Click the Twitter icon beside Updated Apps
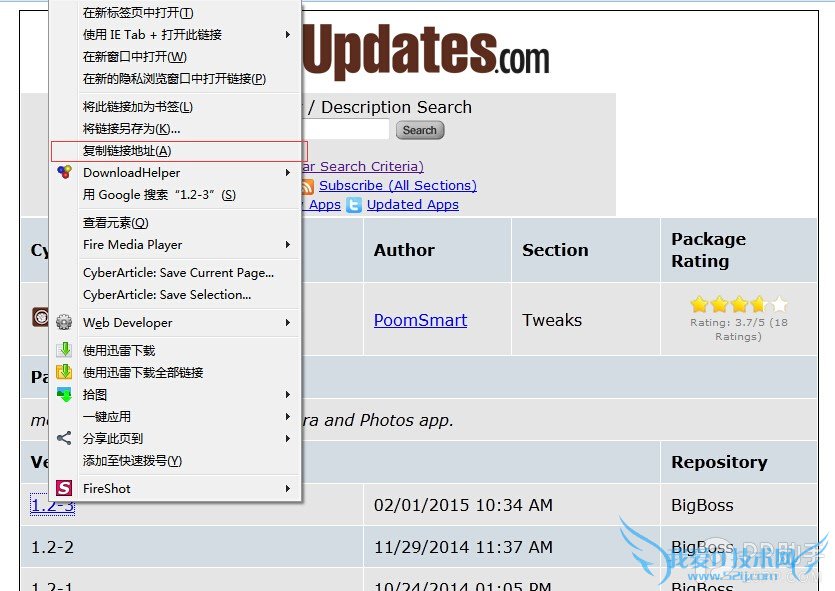The width and height of the screenshot is (835, 591). (x=354, y=205)
